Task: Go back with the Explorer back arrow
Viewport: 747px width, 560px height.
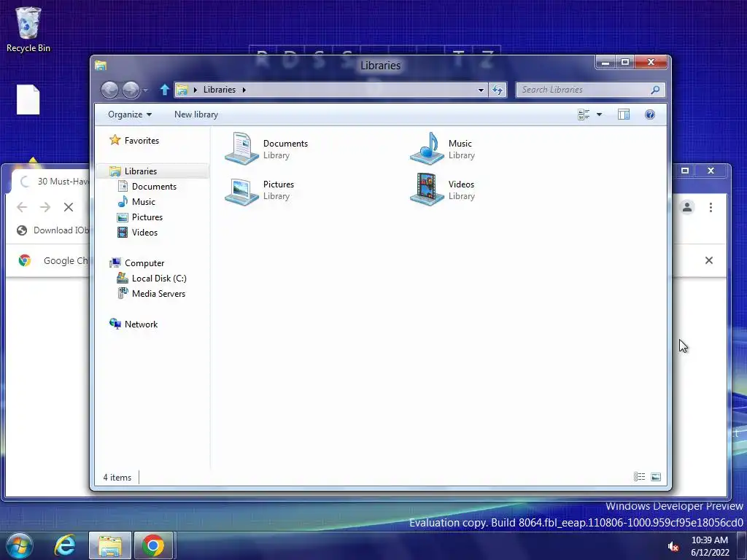Action: [x=109, y=90]
